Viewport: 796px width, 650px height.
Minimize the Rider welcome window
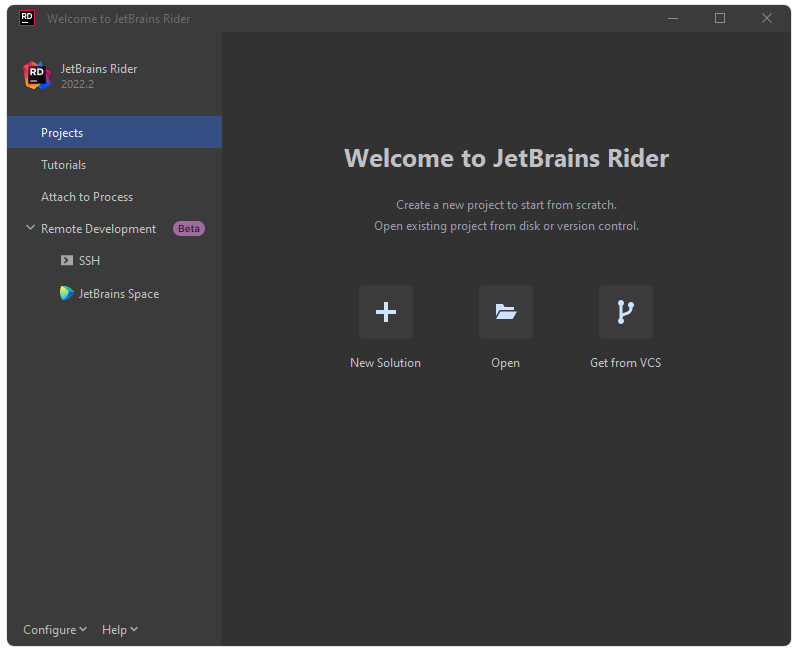[673, 18]
